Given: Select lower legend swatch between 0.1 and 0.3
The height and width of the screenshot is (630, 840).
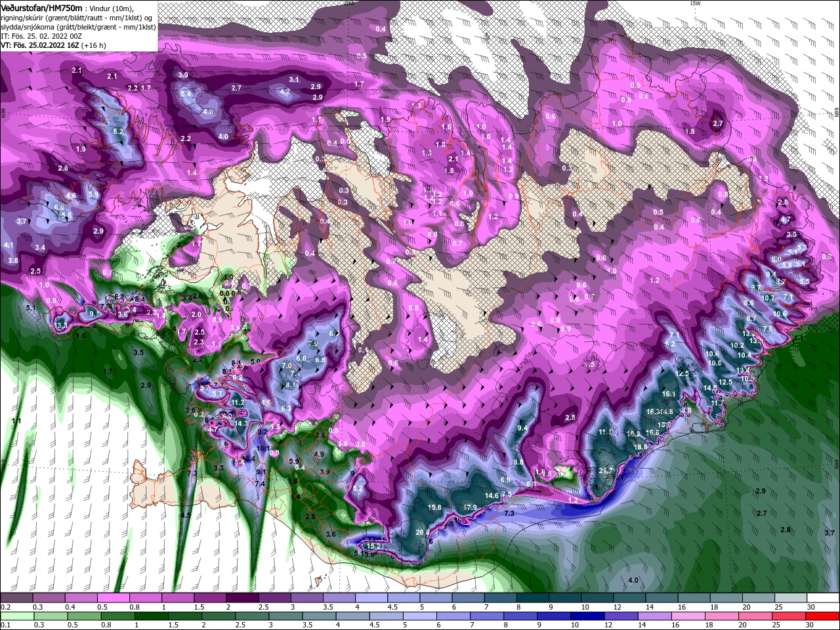Looking at the screenshot, I should [x=16, y=616].
